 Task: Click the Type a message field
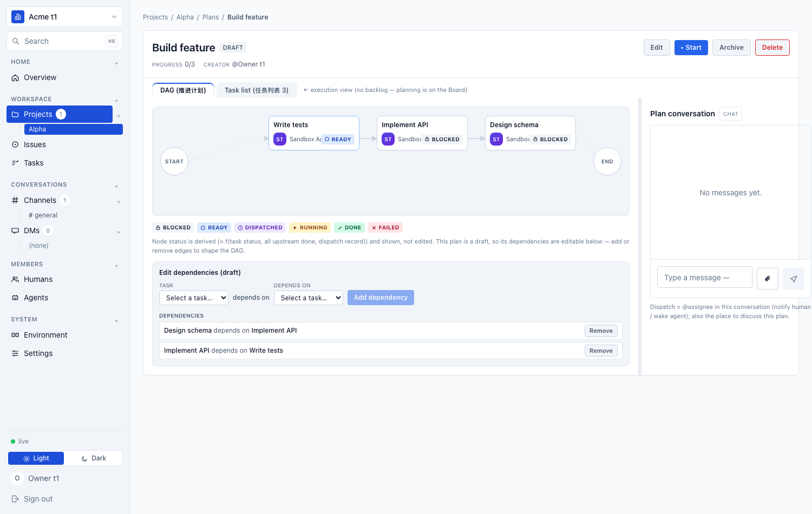(x=705, y=278)
